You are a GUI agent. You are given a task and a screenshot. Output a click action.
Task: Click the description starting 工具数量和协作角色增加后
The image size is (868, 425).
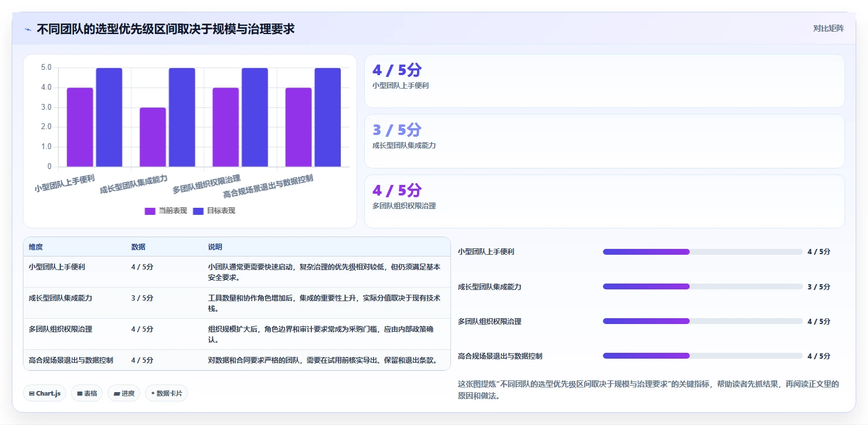[324, 303]
